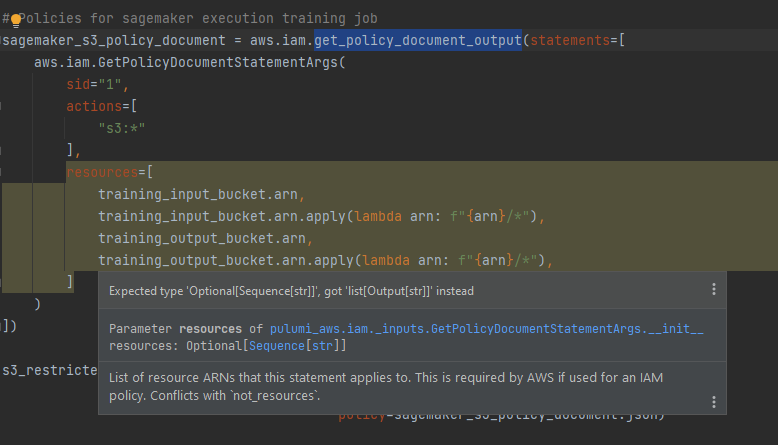Click the "s3:*" string
Viewport: 778px width, 445px height.
(122, 128)
